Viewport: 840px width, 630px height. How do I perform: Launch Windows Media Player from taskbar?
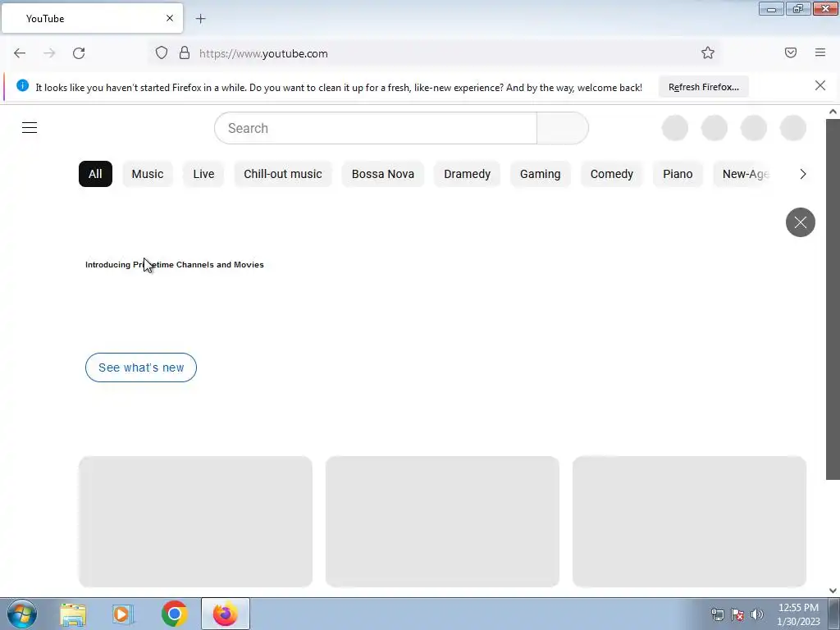click(123, 614)
